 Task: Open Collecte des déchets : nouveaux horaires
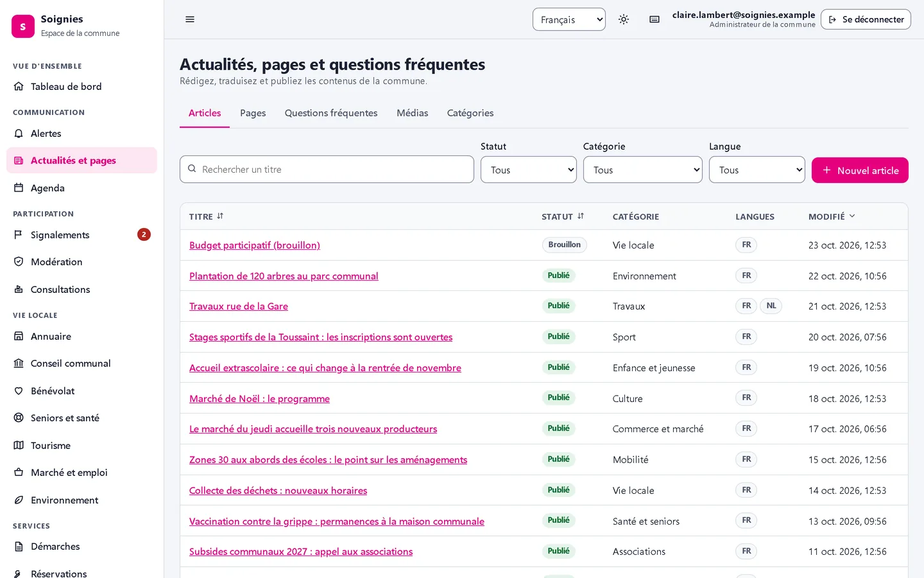point(278,491)
